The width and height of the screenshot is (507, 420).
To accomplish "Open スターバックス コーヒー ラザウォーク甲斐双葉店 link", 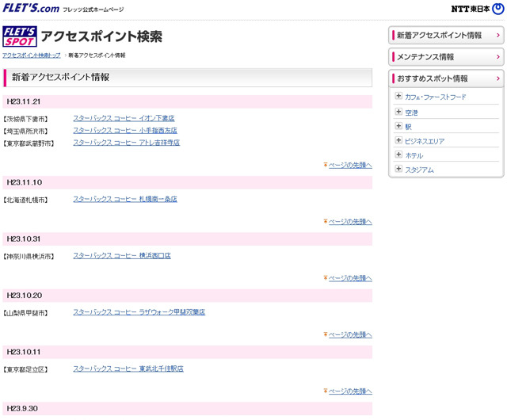I will [x=139, y=312].
